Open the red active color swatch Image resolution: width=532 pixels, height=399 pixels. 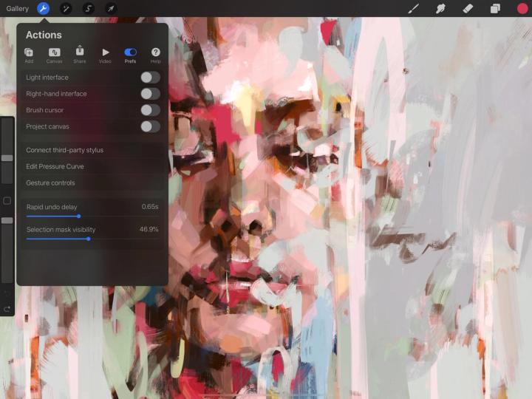(x=522, y=8)
